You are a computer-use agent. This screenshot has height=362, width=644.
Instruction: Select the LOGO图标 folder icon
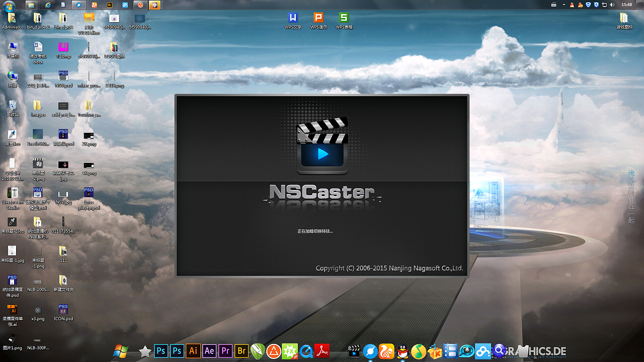[114, 50]
